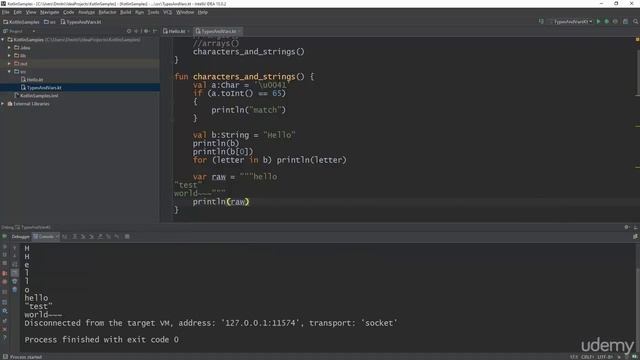Click Step Over in debugger toolbar
Screen dimensions: 640x360
click(x=74, y=236)
